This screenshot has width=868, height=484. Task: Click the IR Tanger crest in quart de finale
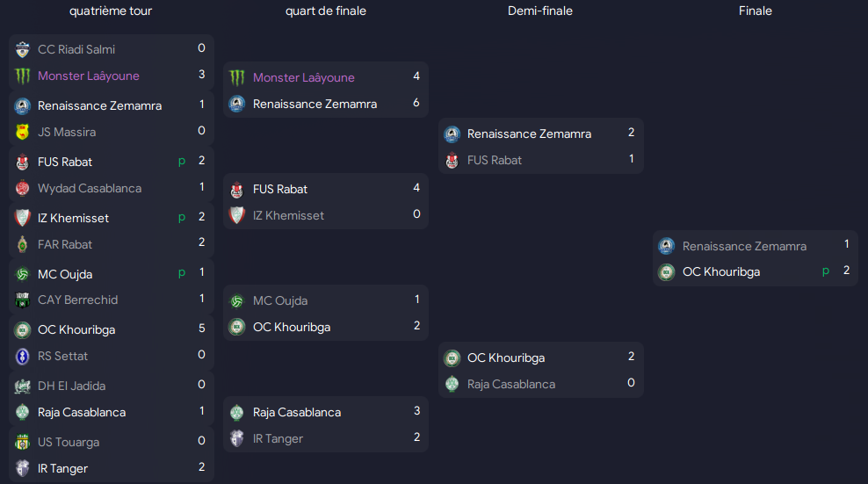237,438
